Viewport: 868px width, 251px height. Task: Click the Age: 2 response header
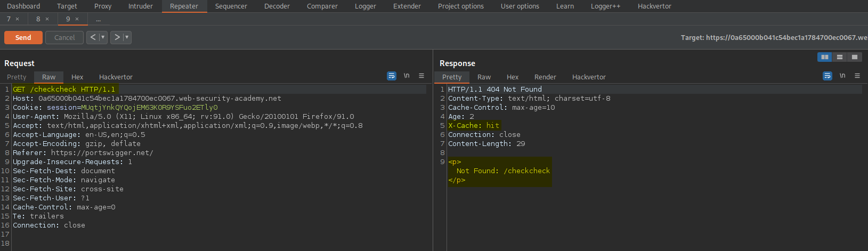tap(461, 116)
